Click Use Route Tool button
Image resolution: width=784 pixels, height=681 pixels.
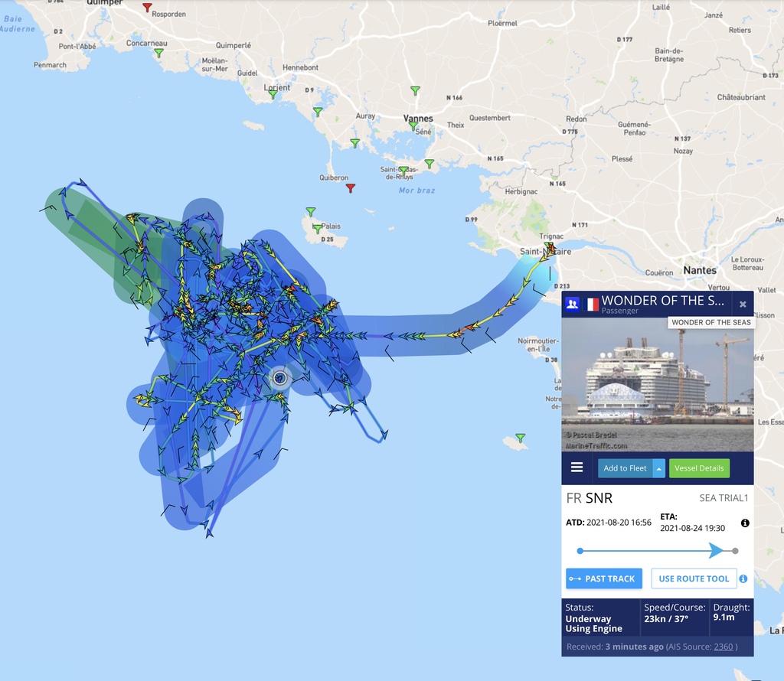click(694, 578)
